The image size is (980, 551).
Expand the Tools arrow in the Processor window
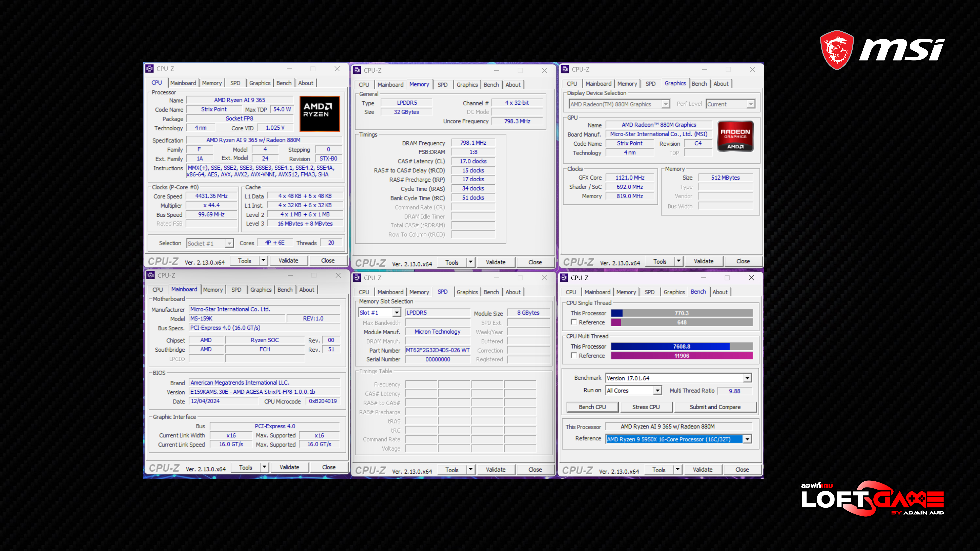pos(264,261)
